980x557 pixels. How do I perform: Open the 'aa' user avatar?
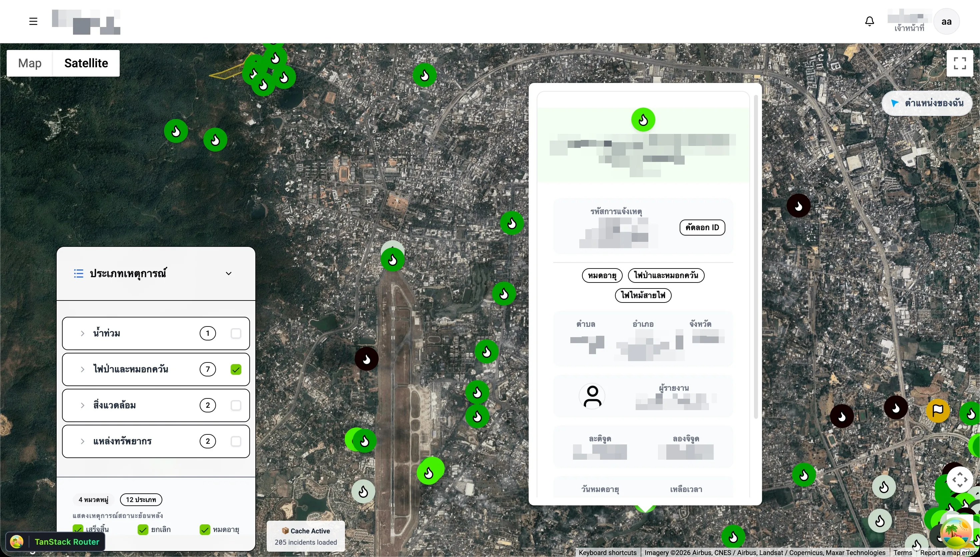pos(947,21)
